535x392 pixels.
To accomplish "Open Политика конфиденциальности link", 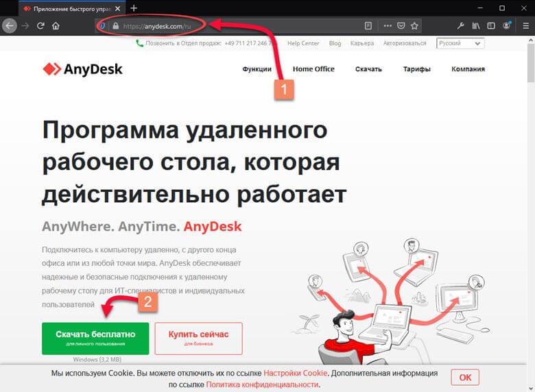I will (x=263, y=385).
